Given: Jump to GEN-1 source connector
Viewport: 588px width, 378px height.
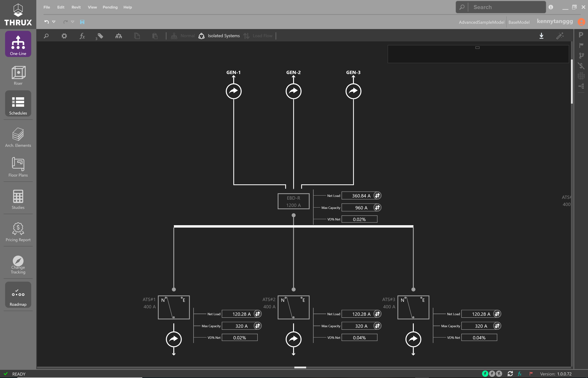Looking at the screenshot, I should pyautogui.click(x=234, y=91).
